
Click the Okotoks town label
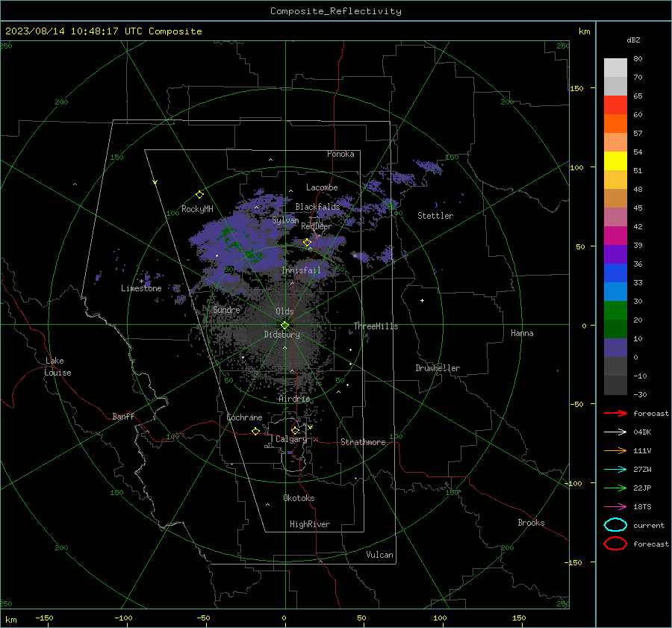tap(299, 498)
